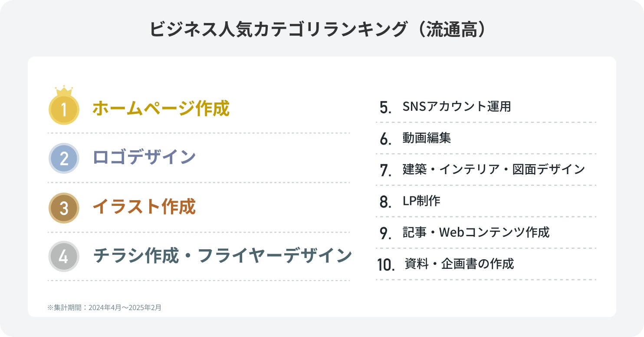Select the ホームページ作成 ranking entry
Viewport: 644px width, 337px height.
(161, 109)
